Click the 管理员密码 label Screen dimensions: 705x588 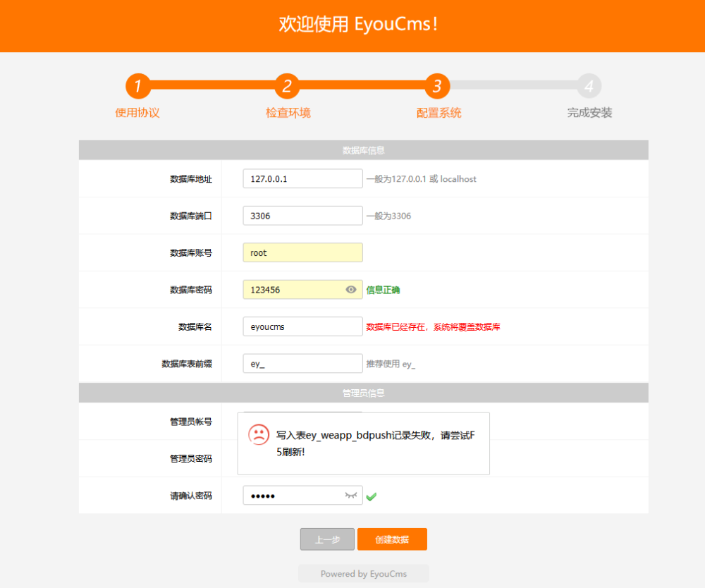click(191, 458)
